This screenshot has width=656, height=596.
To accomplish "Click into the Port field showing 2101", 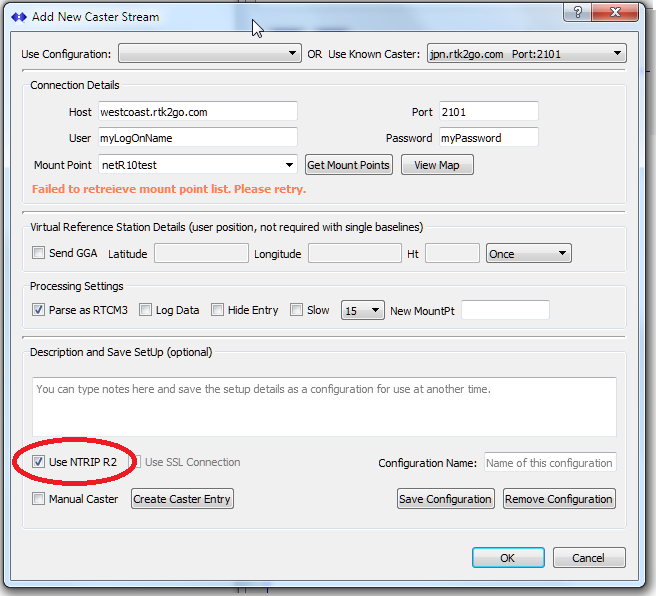I will (x=488, y=112).
